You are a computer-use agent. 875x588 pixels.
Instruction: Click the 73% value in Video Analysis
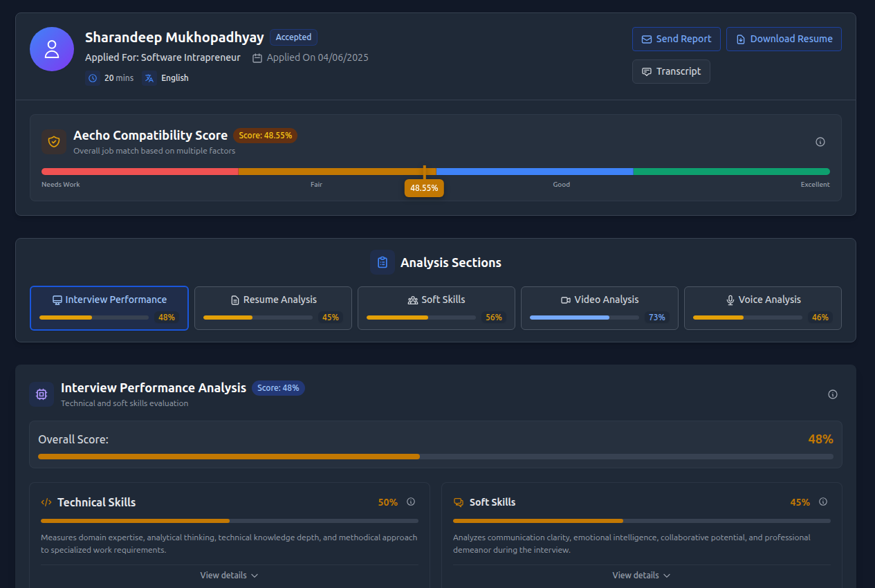[656, 318]
